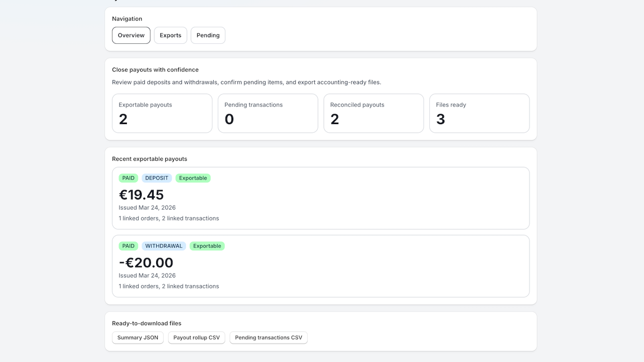Download the Payout rollup CSV
The image size is (644, 362).
point(196,337)
